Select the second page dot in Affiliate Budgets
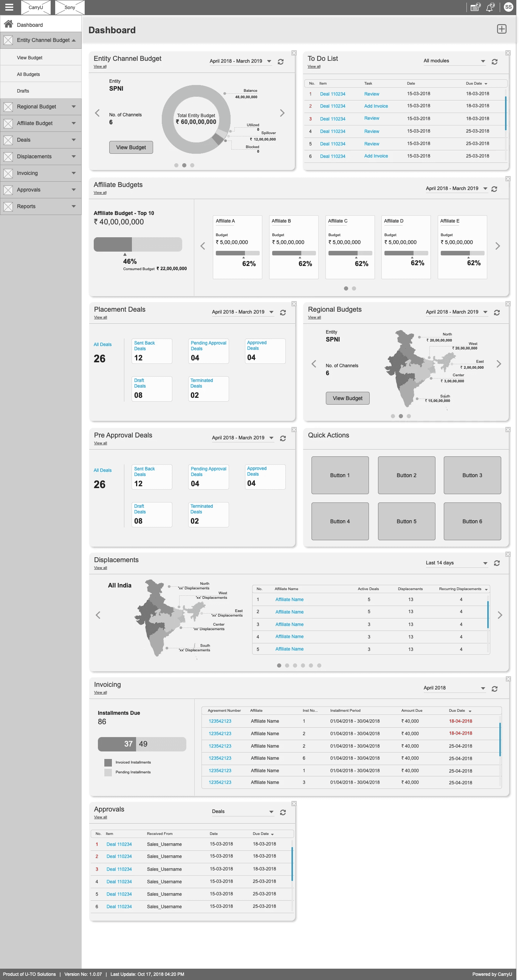Image resolution: width=519 pixels, height=980 pixels. tap(354, 289)
